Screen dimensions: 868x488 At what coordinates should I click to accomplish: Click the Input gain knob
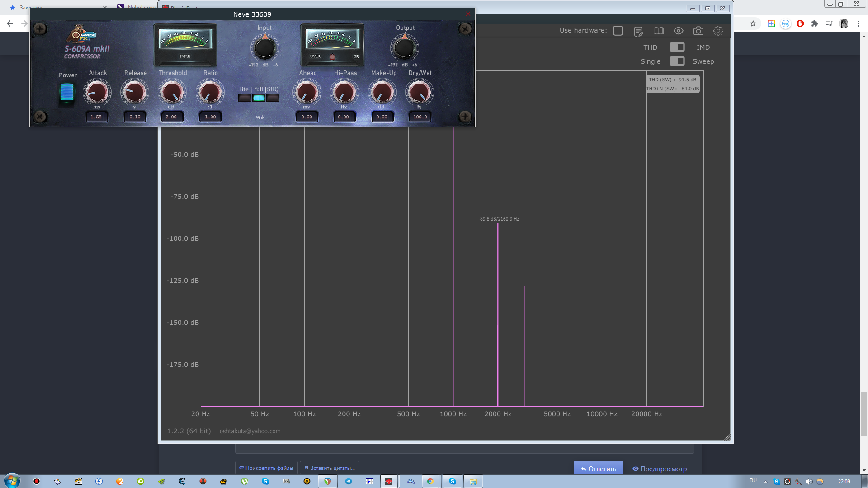point(265,48)
